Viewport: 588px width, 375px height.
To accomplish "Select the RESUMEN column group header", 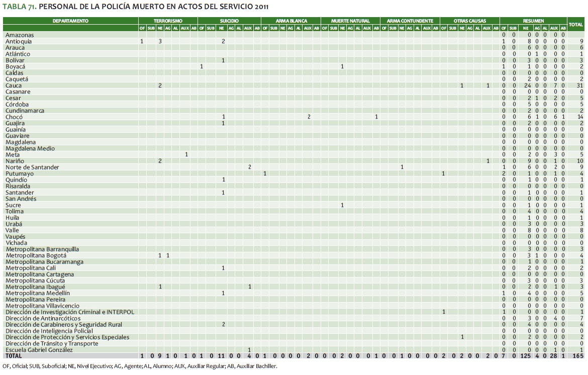I will 533,21.
